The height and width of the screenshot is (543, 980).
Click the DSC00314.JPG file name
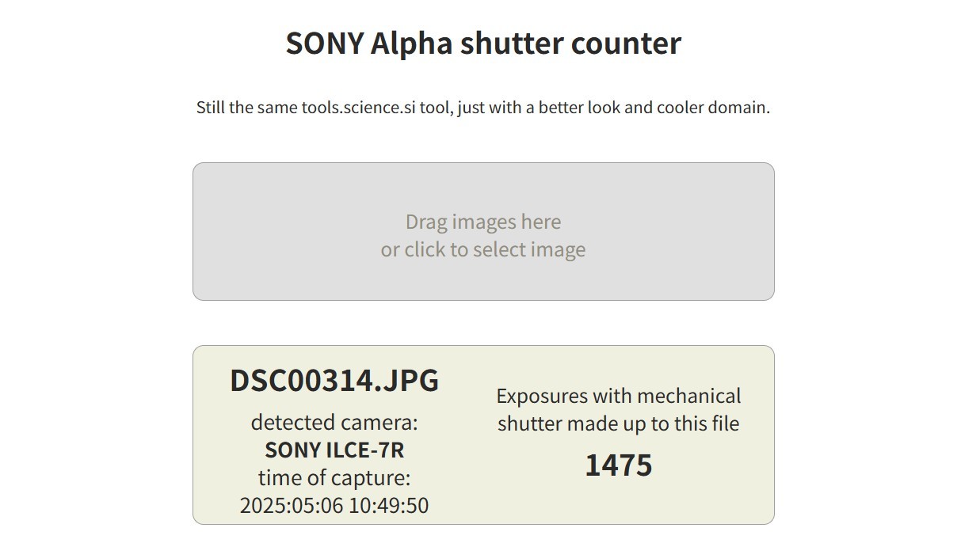tap(334, 381)
